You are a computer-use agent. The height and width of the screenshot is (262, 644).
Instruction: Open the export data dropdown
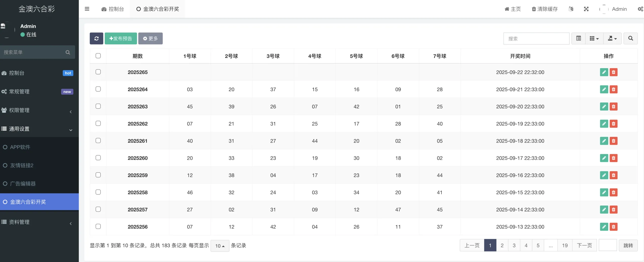point(612,38)
